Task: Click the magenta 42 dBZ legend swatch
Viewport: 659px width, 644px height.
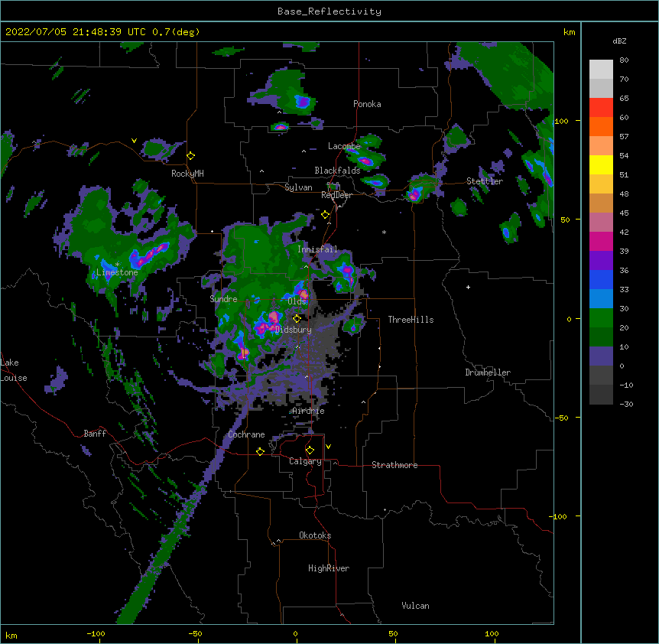Action: (x=601, y=241)
